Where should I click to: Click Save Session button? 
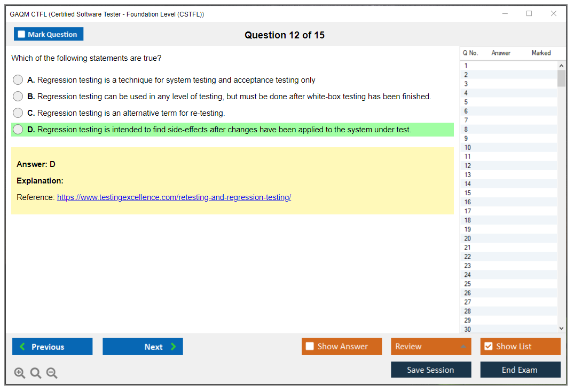(430, 370)
